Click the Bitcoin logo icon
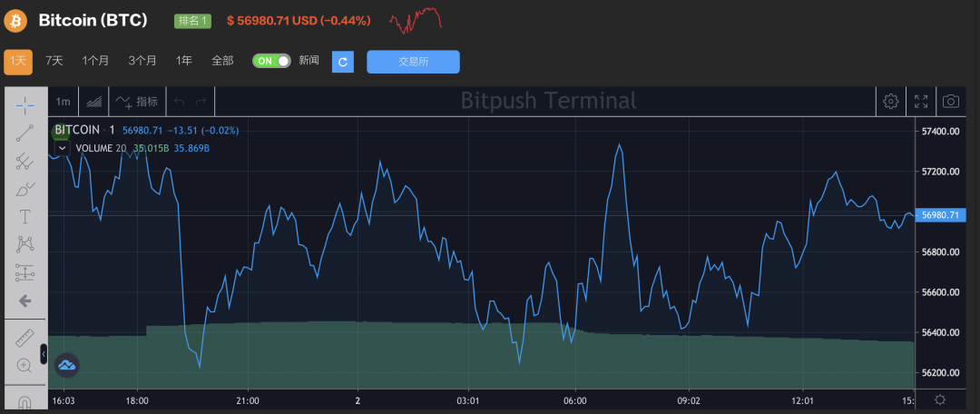Viewport: 980px width, 414px height. tap(15, 21)
